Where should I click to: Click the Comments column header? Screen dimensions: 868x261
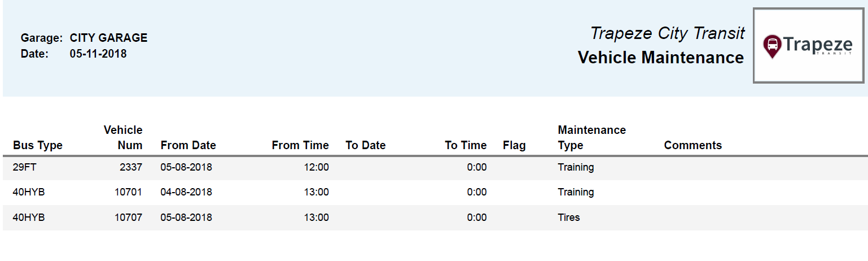pyautogui.click(x=692, y=145)
